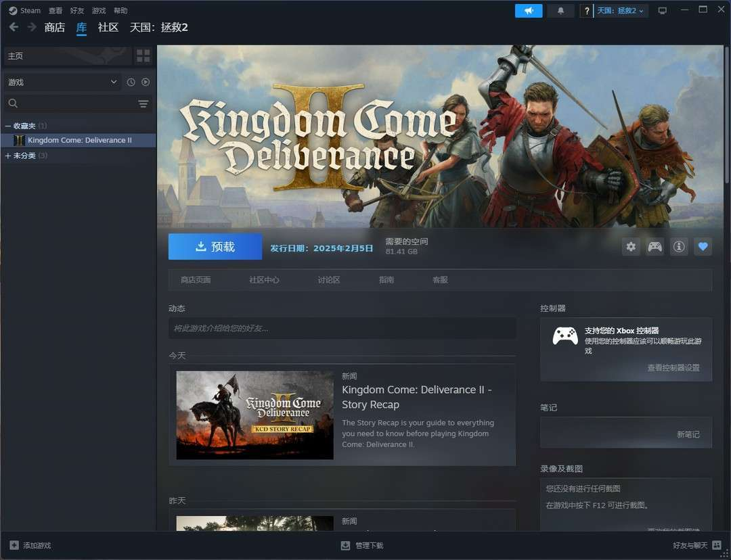The width and height of the screenshot is (731, 560).
Task: Open 查看控制器设置 link
Action: (x=673, y=368)
